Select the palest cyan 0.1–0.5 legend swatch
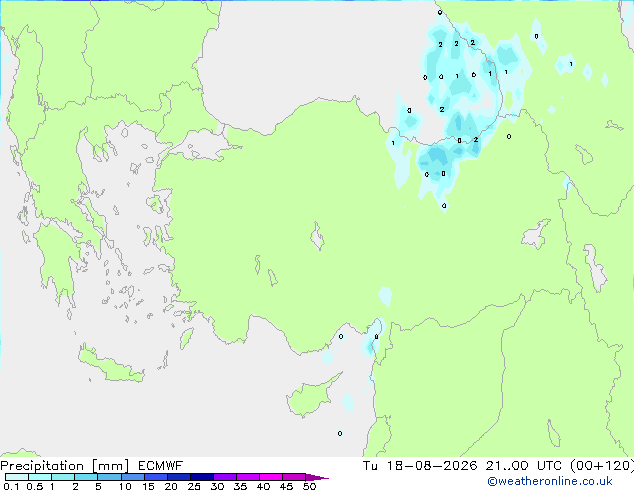Screen dimensions: 634x490 [x=17, y=477]
